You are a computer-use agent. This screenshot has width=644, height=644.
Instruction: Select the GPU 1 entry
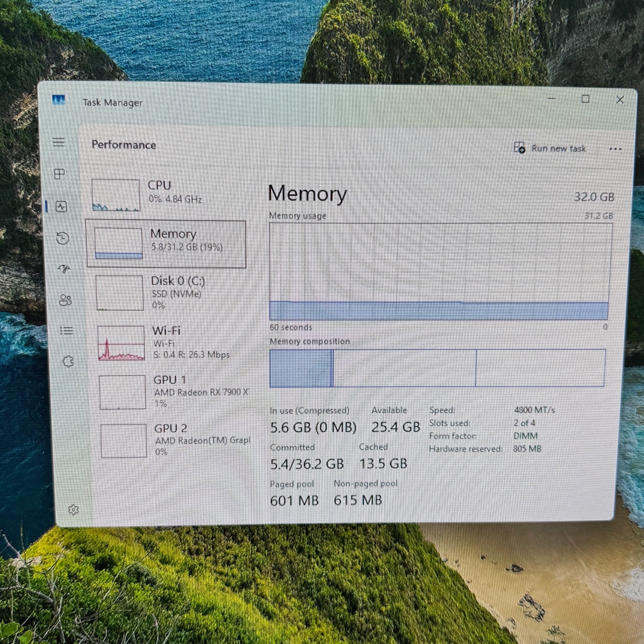172,392
